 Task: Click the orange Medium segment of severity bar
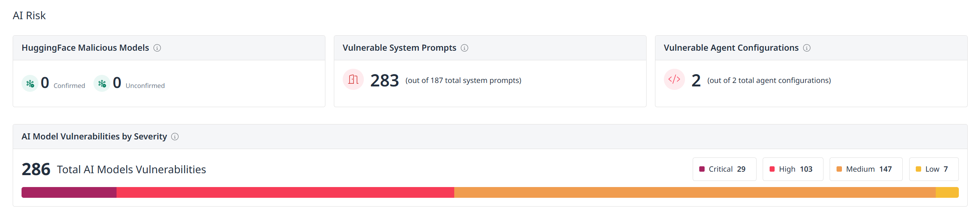[695, 192]
